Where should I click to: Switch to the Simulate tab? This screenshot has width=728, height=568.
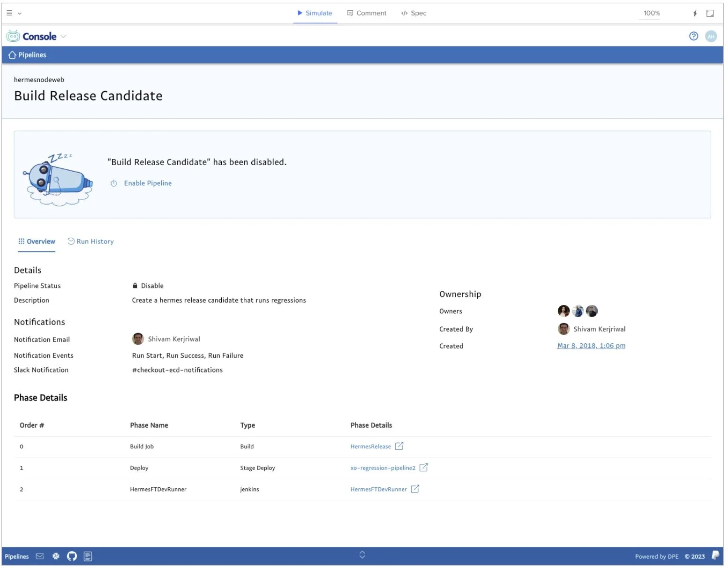pyautogui.click(x=315, y=13)
